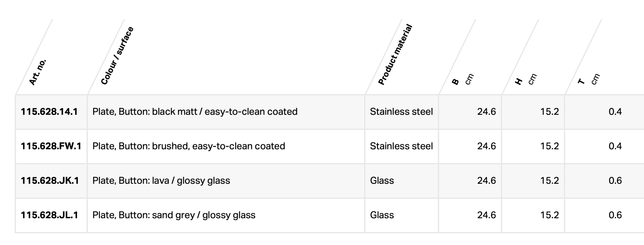This screenshot has height=245, width=644.
Task: Click the B cm column header
Action: [462, 79]
